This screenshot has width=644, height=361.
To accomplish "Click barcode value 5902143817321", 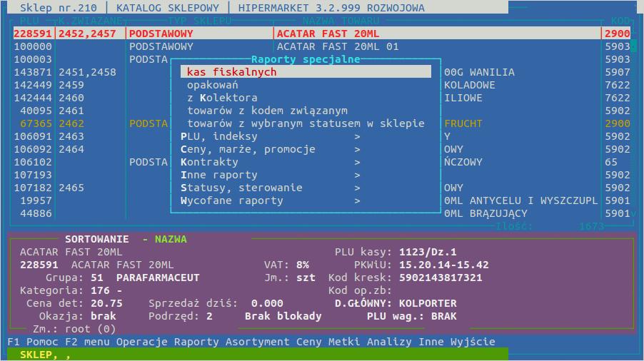I will coord(441,278).
